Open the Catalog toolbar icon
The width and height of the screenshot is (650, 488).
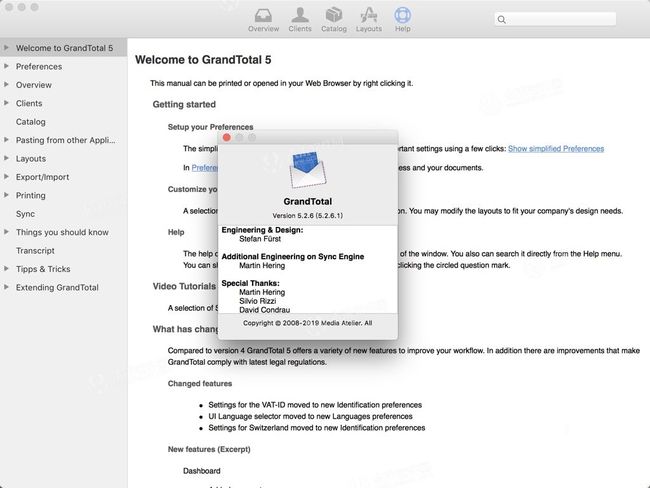tap(334, 19)
